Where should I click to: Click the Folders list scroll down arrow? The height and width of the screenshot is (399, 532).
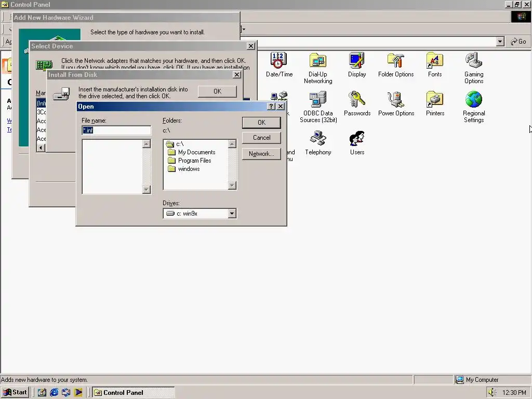pyautogui.click(x=232, y=185)
